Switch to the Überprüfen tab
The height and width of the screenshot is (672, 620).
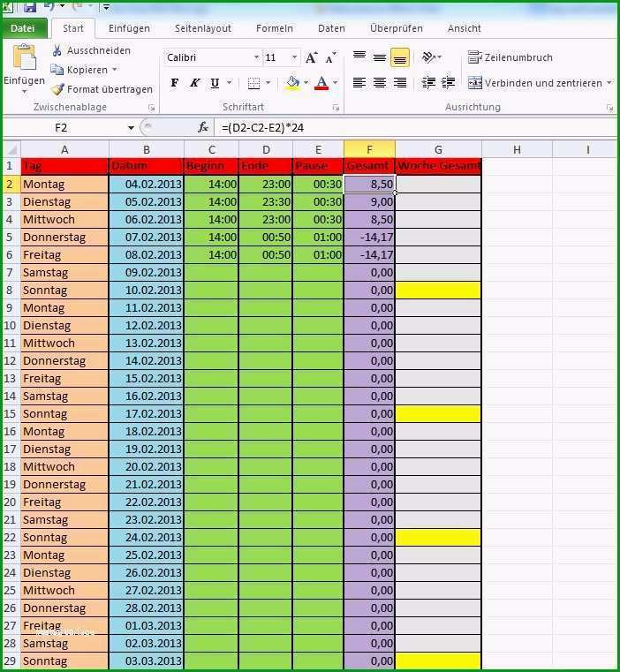tap(397, 28)
